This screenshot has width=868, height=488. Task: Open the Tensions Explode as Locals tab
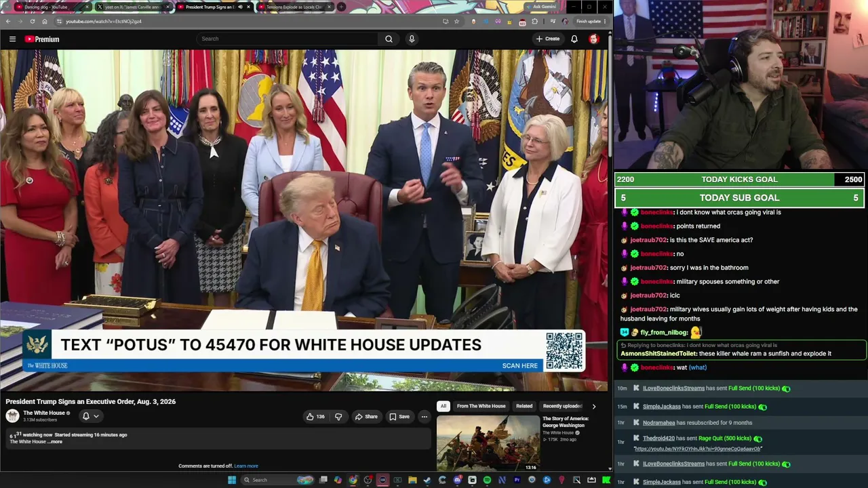point(294,7)
